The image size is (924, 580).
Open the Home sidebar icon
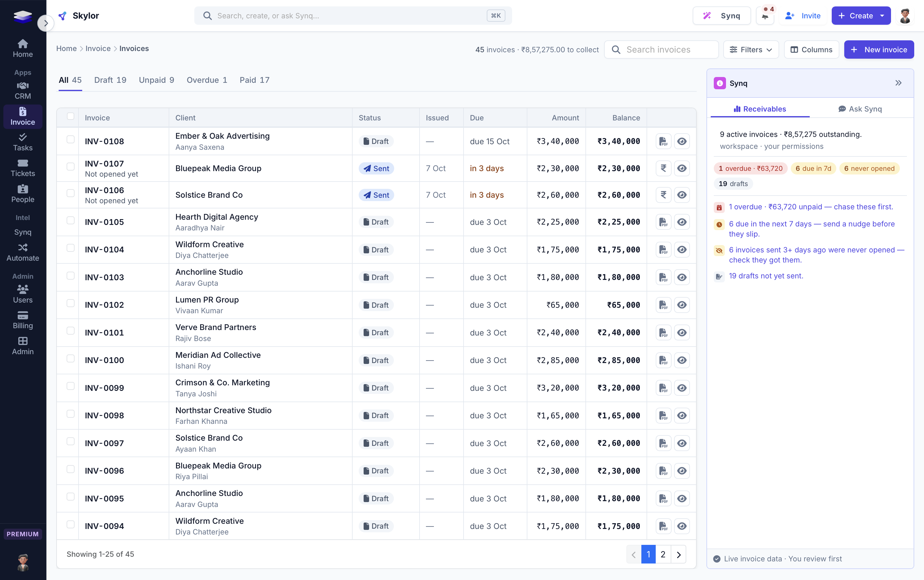23,48
